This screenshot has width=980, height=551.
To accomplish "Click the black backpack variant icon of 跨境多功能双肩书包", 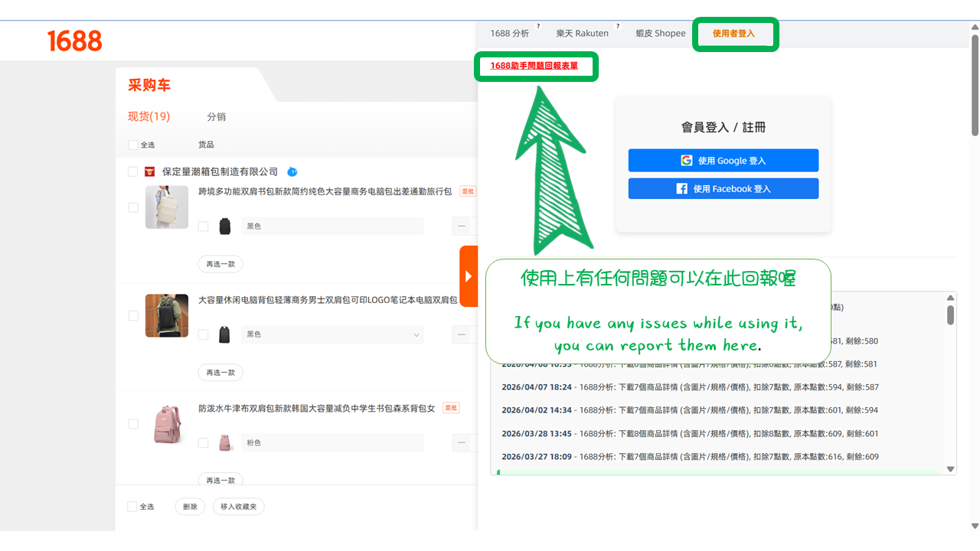I will point(224,226).
